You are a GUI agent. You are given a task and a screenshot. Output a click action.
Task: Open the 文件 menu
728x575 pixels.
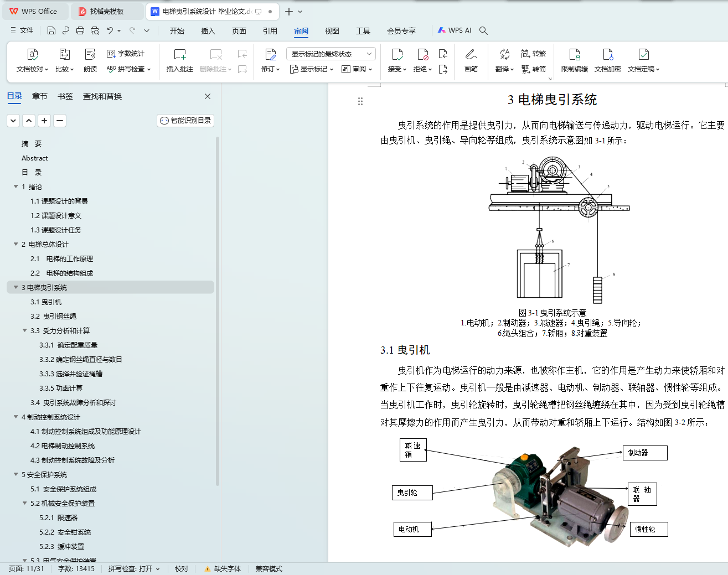22,30
